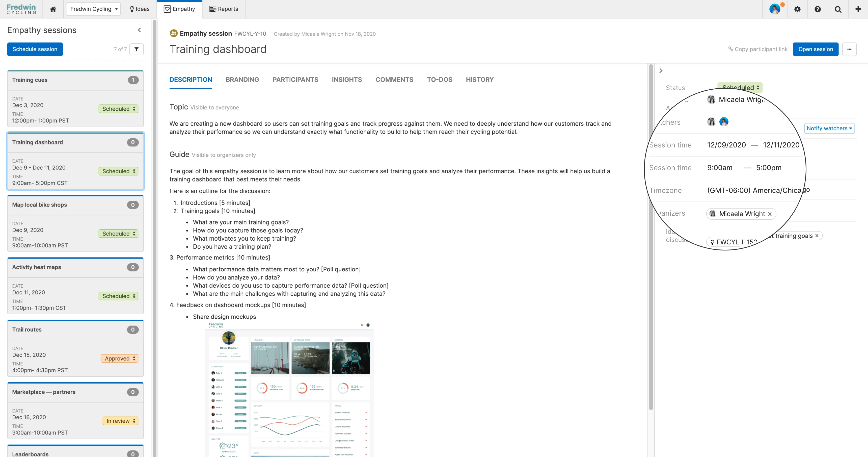Remove Micaela Wright from organizers

tap(770, 214)
